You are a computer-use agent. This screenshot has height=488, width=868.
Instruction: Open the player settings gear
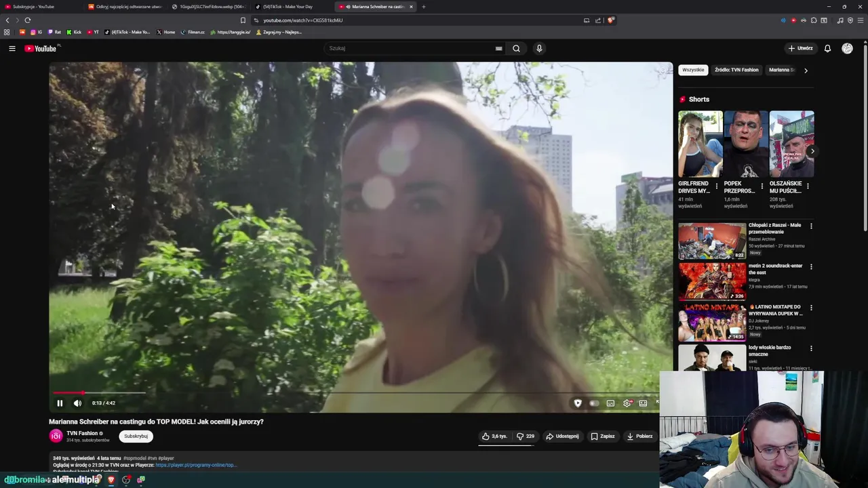click(627, 403)
